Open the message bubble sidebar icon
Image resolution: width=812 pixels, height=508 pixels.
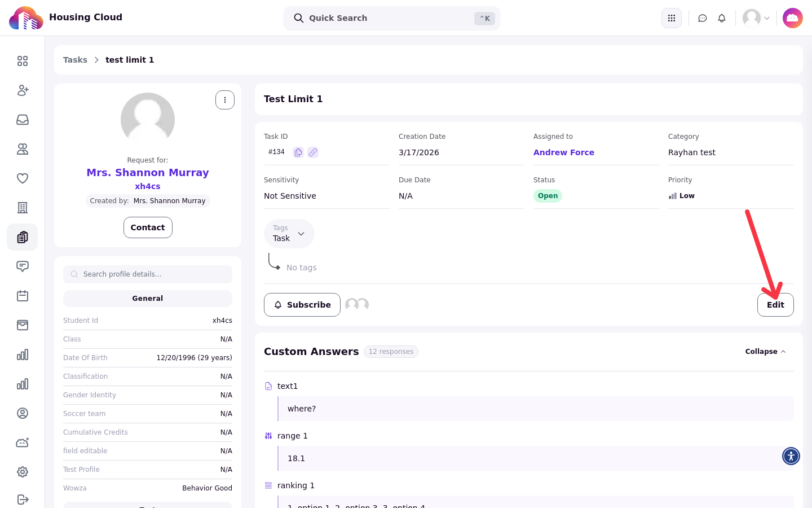click(23, 266)
